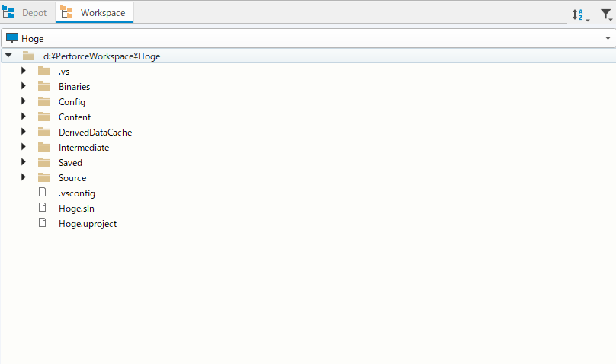Collapse the d:¥PerforceWorkspace¥Hoge root folder
Viewport: 616px width, 364px height.
8,56
